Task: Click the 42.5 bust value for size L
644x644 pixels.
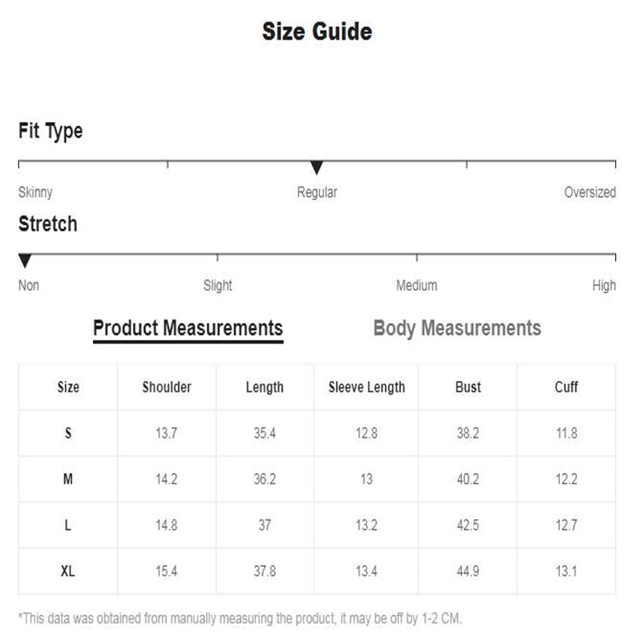Action: [x=468, y=525]
